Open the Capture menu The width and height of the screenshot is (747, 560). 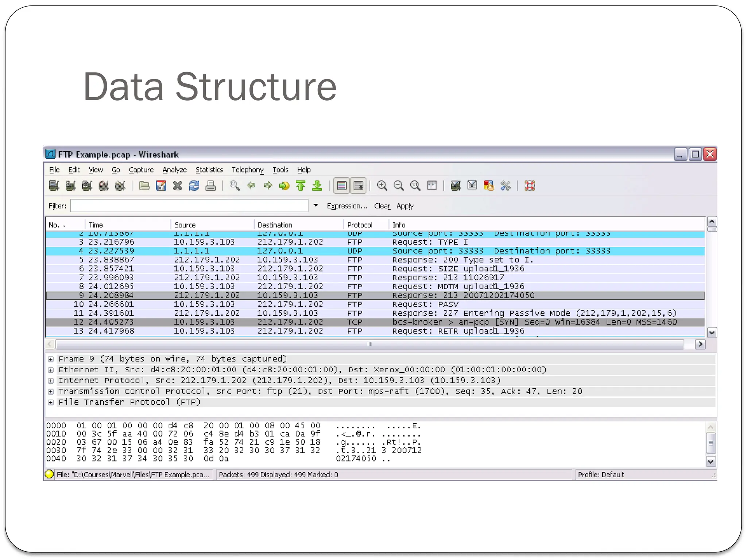[x=141, y=170]
